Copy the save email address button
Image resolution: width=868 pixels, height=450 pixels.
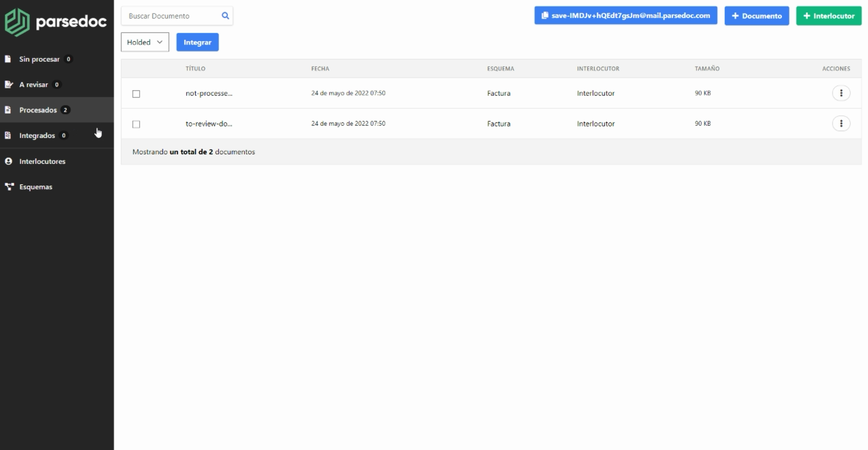(625, 16)
